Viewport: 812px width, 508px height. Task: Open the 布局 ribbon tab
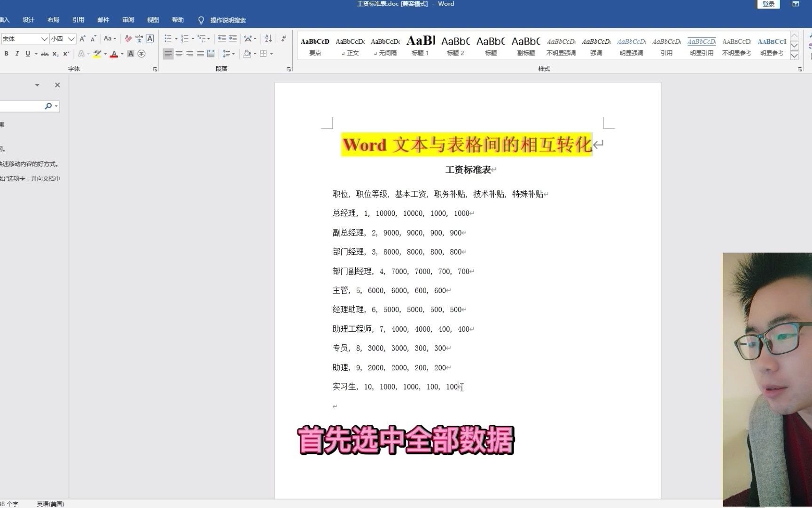click(x=54, y=20)
